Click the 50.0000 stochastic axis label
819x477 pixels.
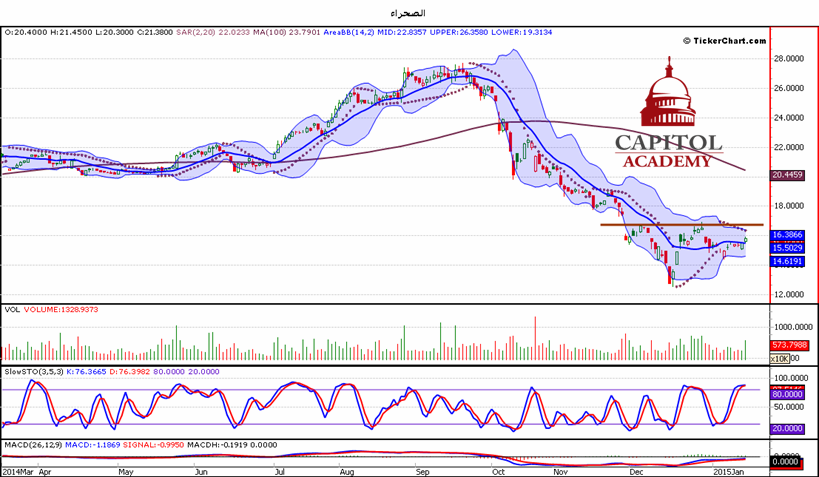[x=789, y=407]
